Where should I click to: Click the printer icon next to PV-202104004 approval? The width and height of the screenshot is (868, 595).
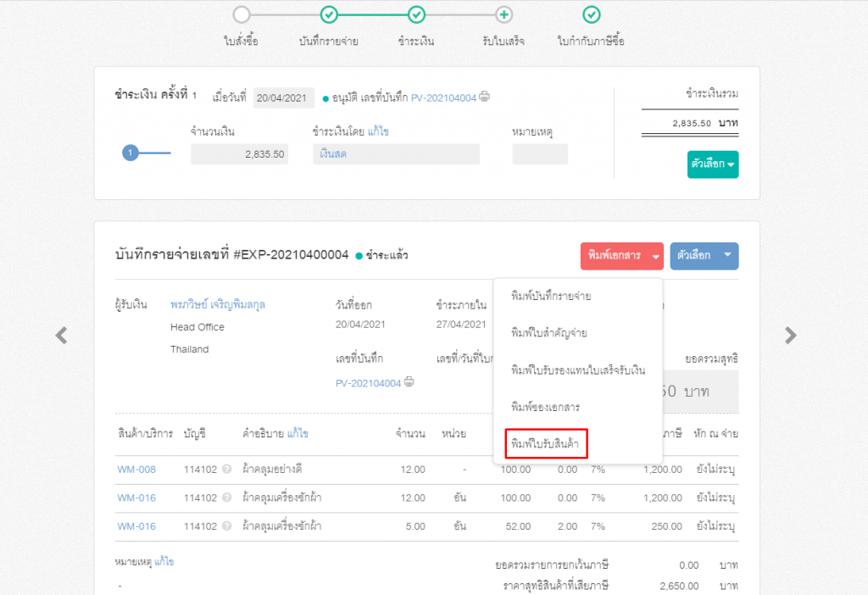click(483, 97)
